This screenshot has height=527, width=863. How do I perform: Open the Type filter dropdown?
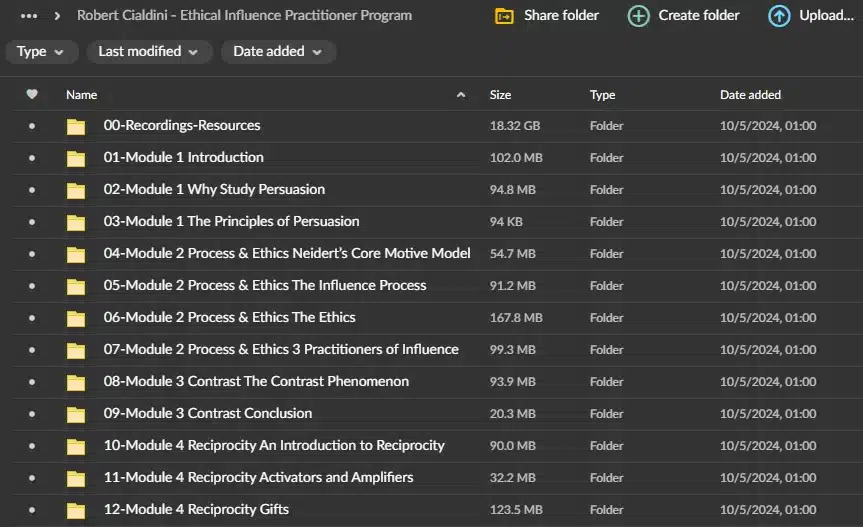tap(41, 52)
